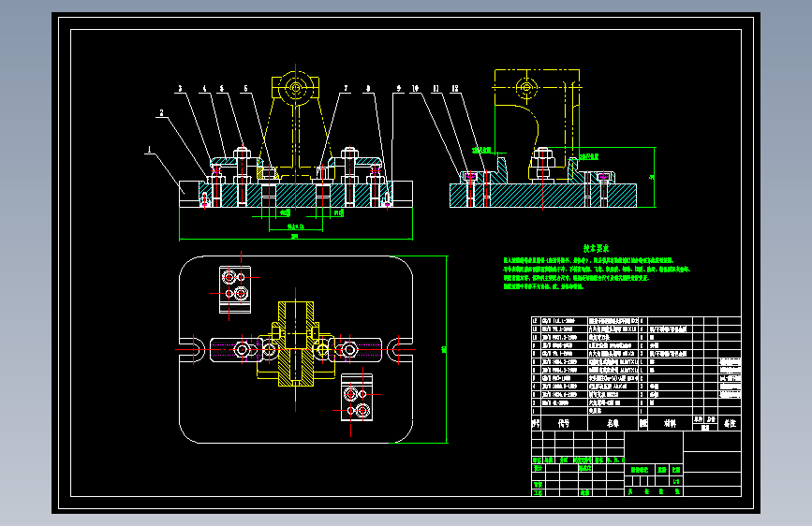Click the 技术要求 heading text

point(596,249)
